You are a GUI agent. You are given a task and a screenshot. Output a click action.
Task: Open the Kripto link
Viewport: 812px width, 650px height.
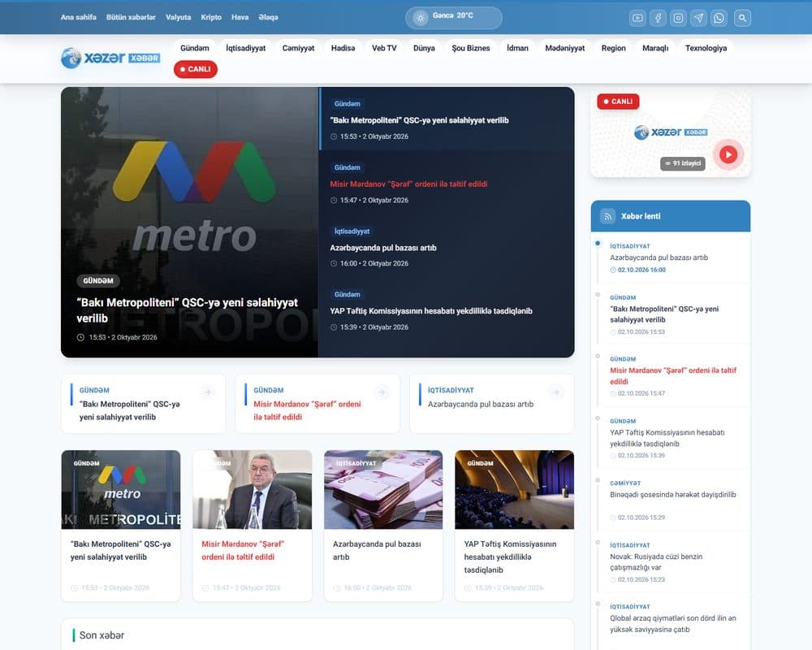211,17
